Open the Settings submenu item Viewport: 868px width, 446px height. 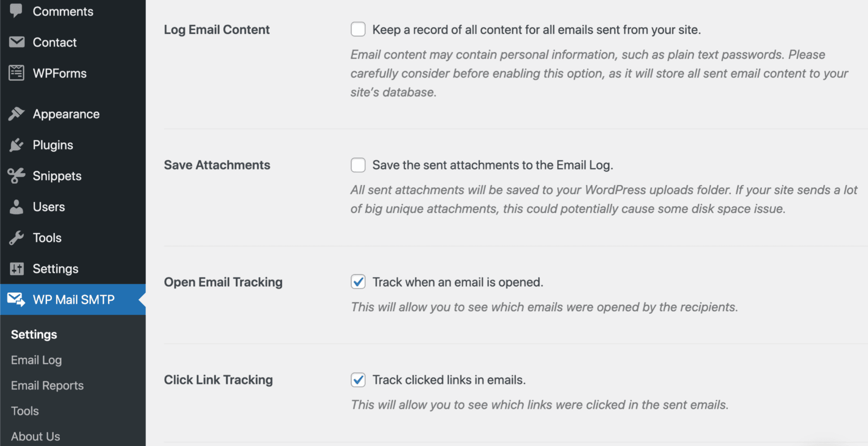point(33,334)
